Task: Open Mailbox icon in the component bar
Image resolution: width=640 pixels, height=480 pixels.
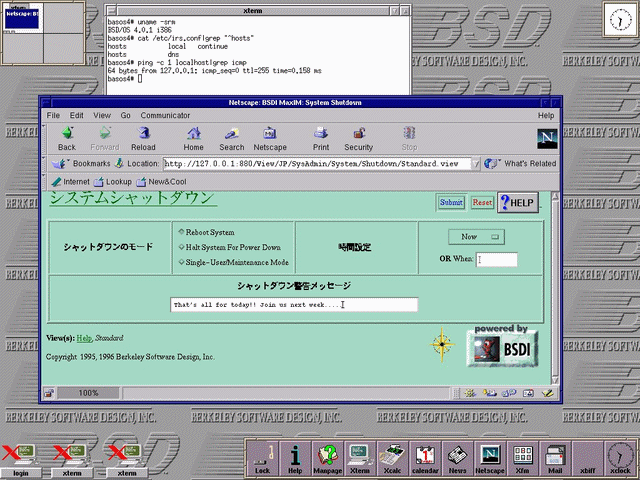Action: pyautogui.click(x=489, y=393)
